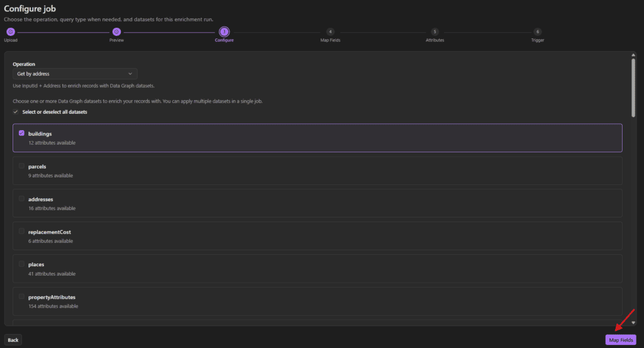The height and width of the screenshot is (348, 644).
Task: Click the Operation dropdown chevron arrow
Action: click(130, 74)
